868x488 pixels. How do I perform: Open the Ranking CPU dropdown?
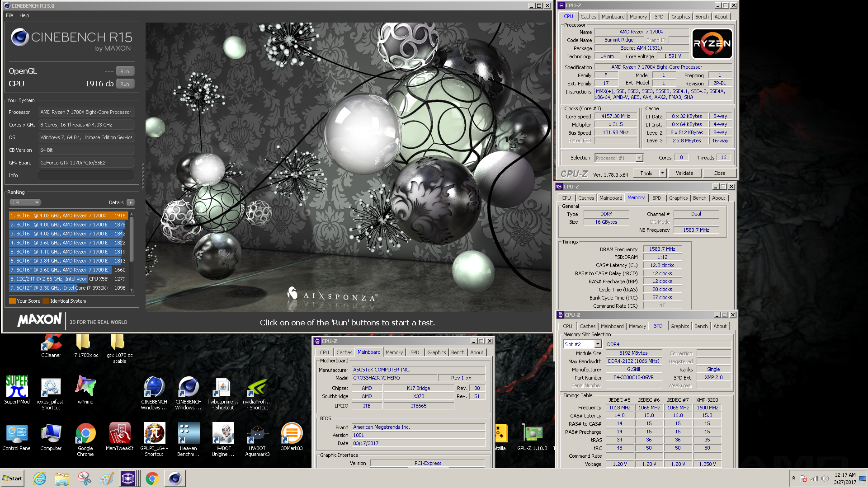(25, 202)
